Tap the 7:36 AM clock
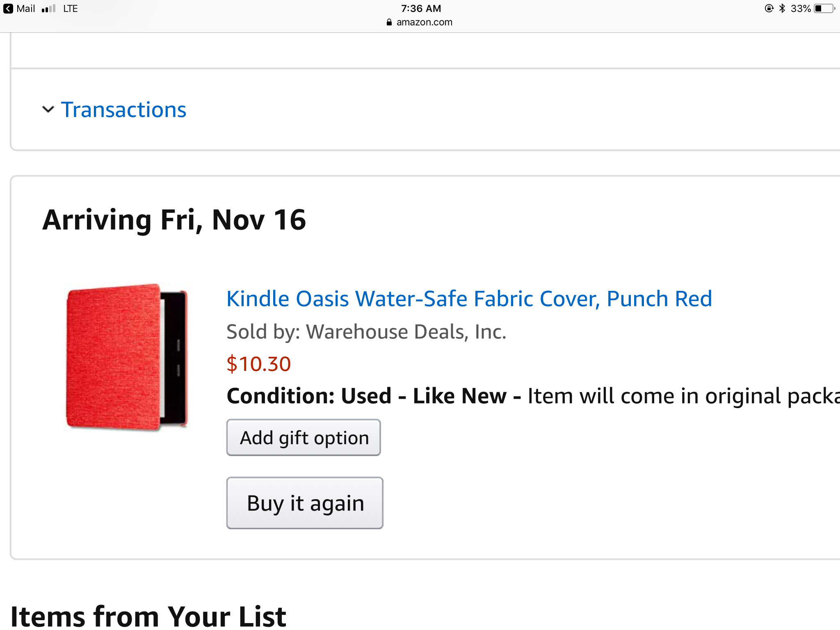840x630 pixels. (421, 9)
